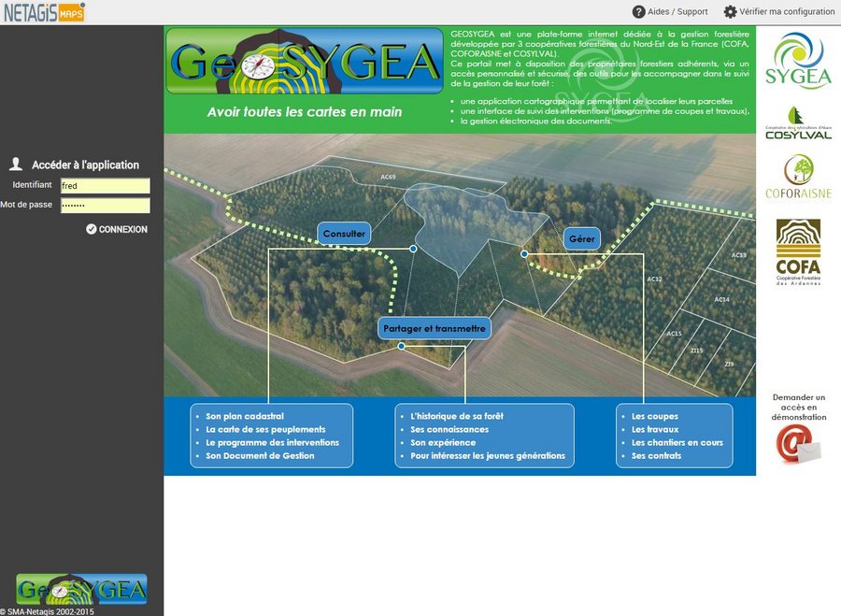Click the COFORAISNE logo
Screen dimensions: 841x616
(x=797, y=177)
